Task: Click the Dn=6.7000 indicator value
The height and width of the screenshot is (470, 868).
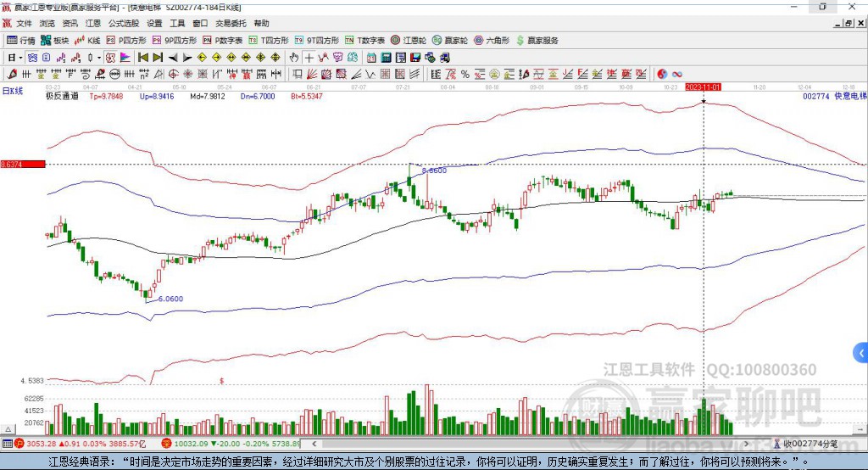Action: coord(258,97)
